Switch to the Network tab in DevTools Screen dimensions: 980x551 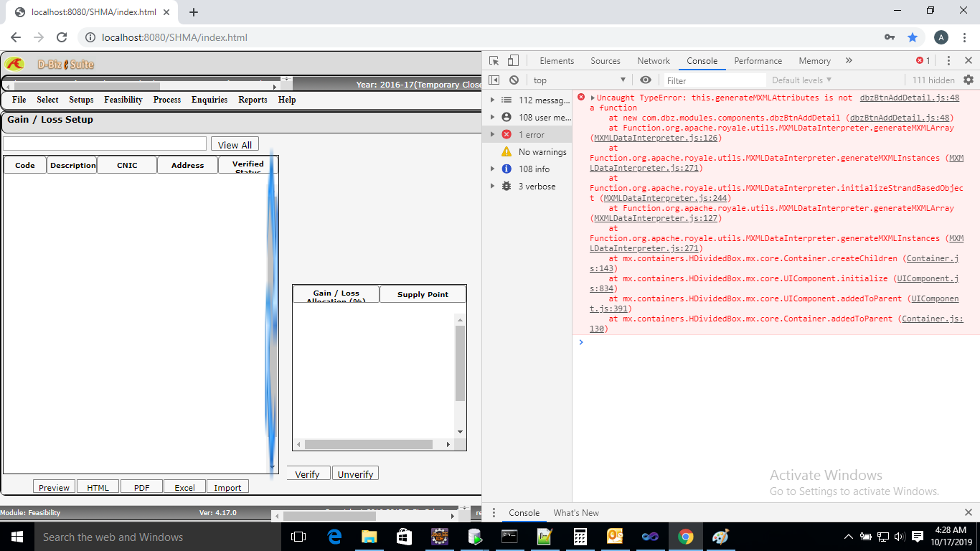coord(653,61)
